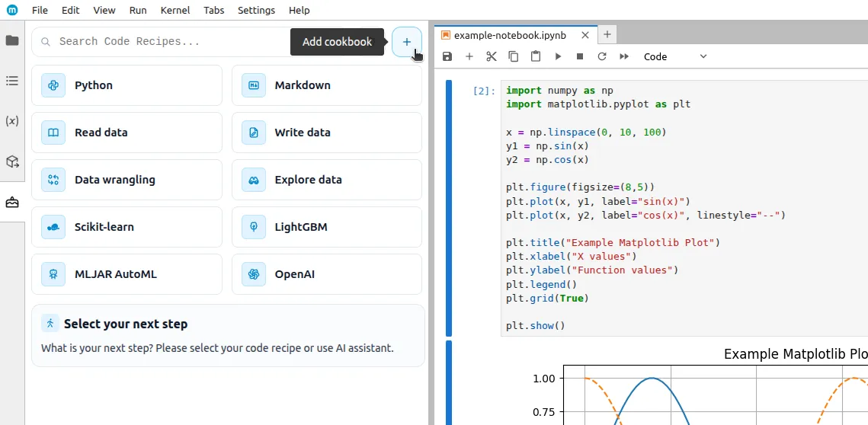This screenshot has width=868, height=425.
Task: Copy the selected cell from toolbar
Action: pyautogui.click(x=514, y=56)
